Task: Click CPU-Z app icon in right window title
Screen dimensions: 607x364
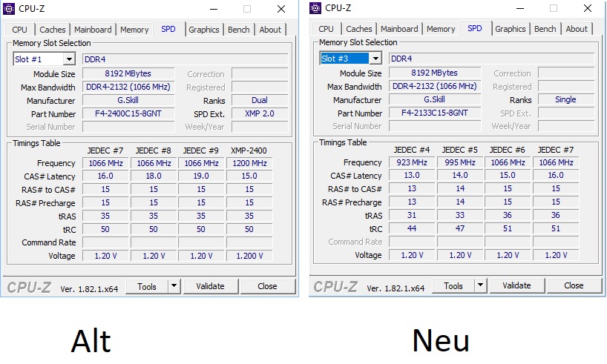Action: click(315, 7)
